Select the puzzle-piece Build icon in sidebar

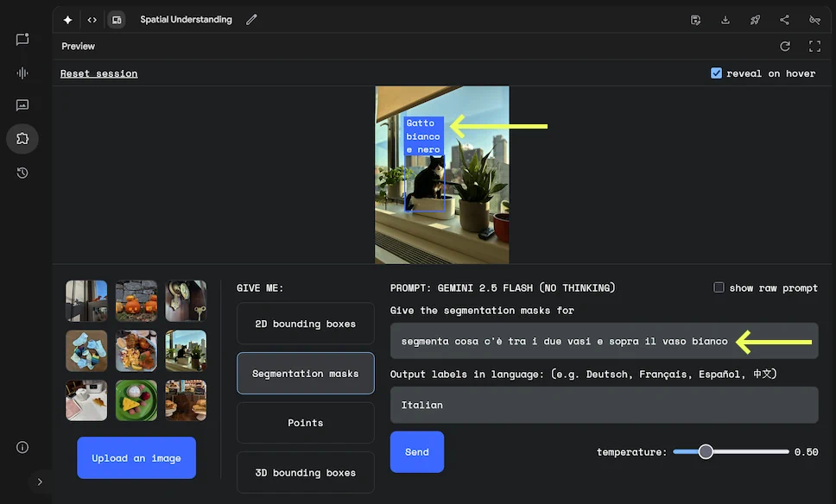[x=22, y=139]
